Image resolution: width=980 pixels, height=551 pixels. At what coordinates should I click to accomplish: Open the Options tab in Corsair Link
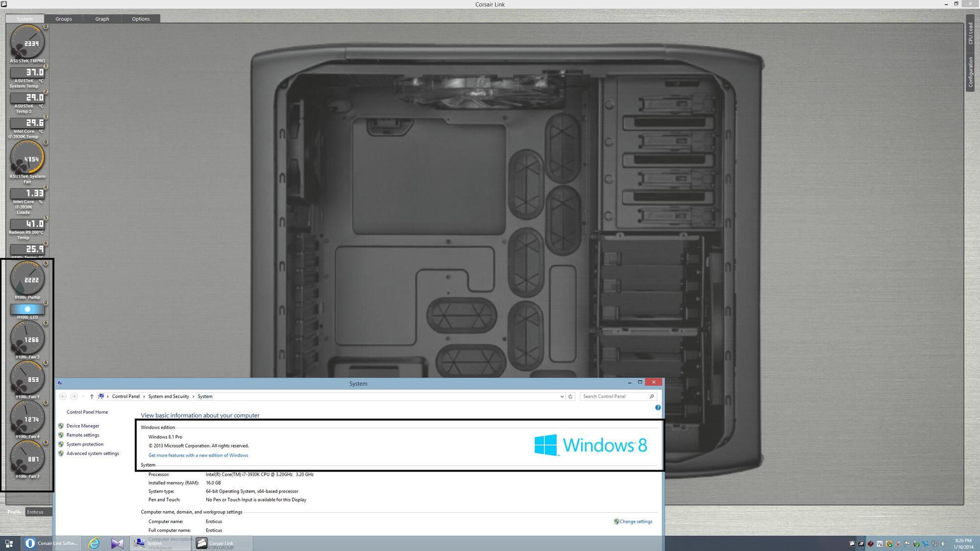(x=141, y=19)
